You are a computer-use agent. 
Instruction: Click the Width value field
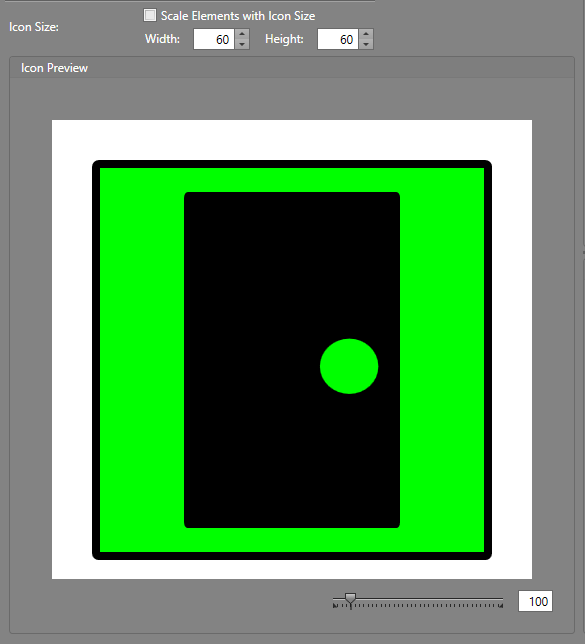[214, 39]
